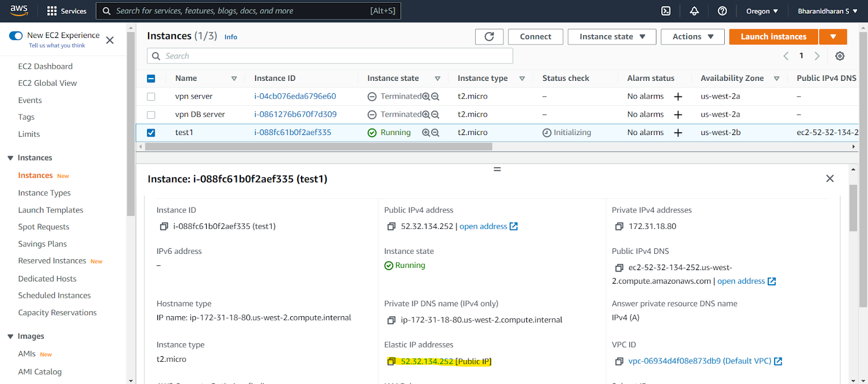Open the Instance state dropdown
Screen dimensions: 868x384
(x=612, y=36)
